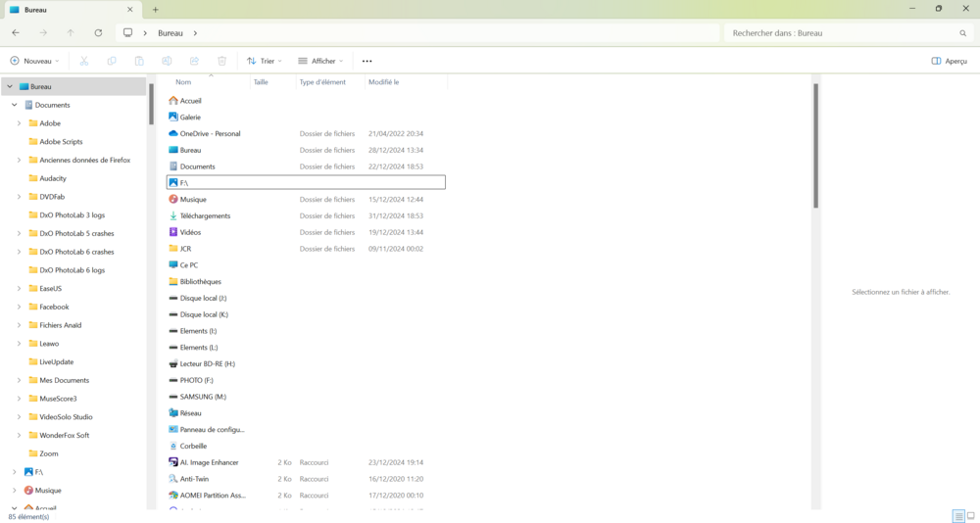980x523 pixels.
Task: Open the new tab plus button
Action: 155,10
